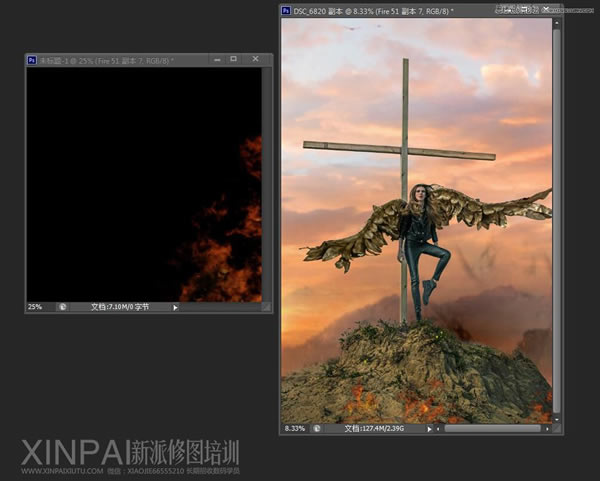Click the right arrow of DSC_6820 horizontal scrollbar
600x481 pixels.
pos(548,429)
